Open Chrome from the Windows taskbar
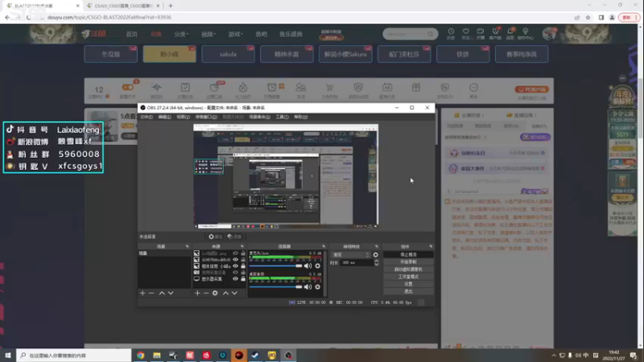644x362 pixels. pos(140,356)
